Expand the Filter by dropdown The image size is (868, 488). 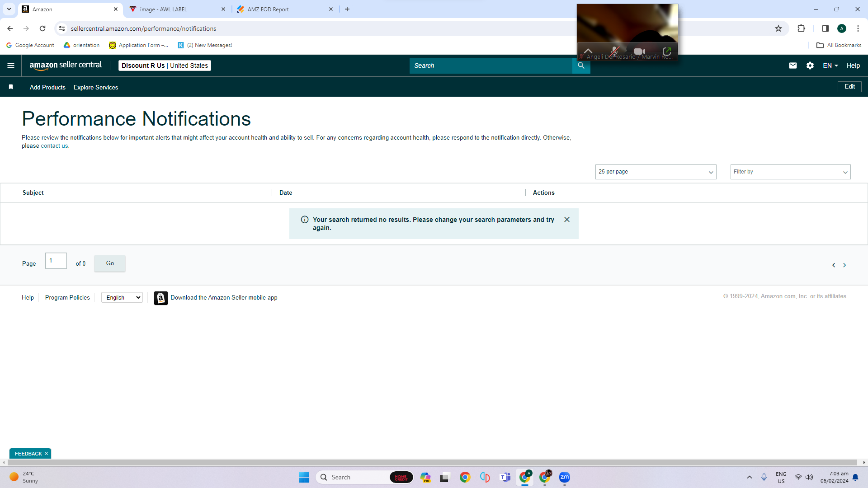[790, 172]
